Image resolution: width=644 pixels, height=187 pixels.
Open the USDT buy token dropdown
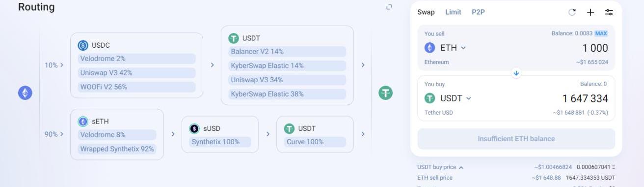coord(448,98)
